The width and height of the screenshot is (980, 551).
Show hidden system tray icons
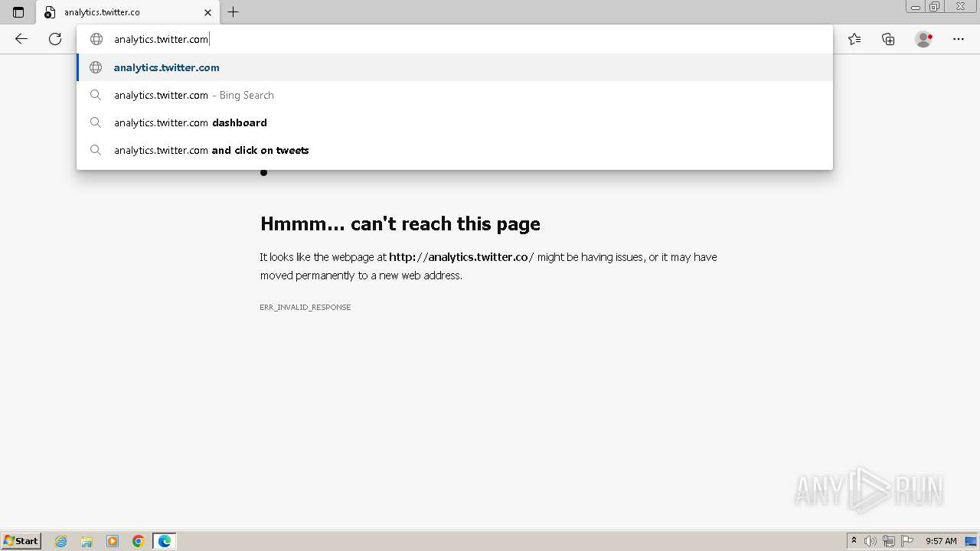[x=854, y=540]
